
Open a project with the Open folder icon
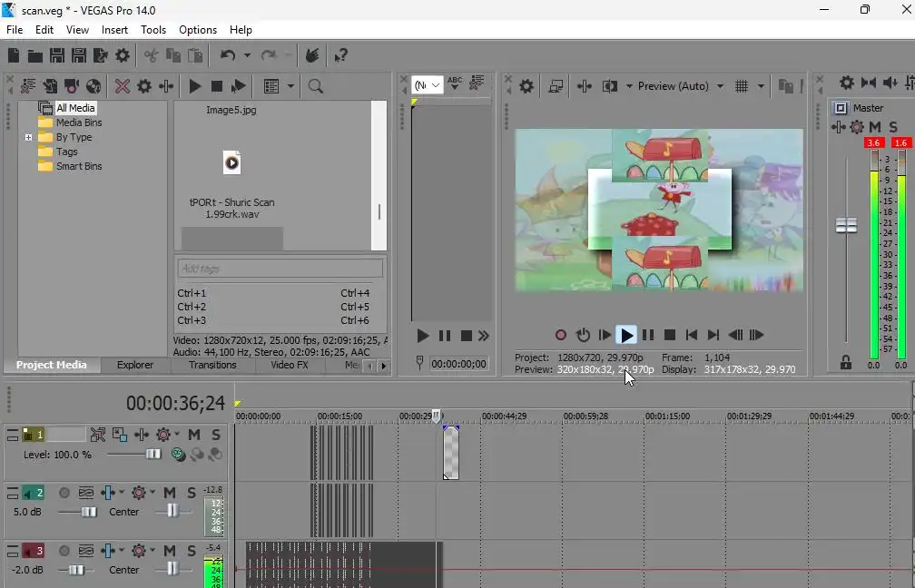click(35, 55)
